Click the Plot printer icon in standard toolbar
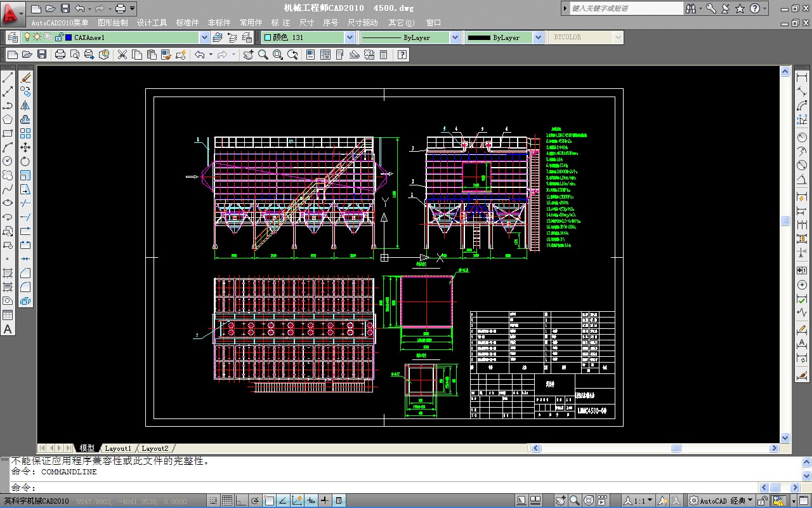 [60, 55]
